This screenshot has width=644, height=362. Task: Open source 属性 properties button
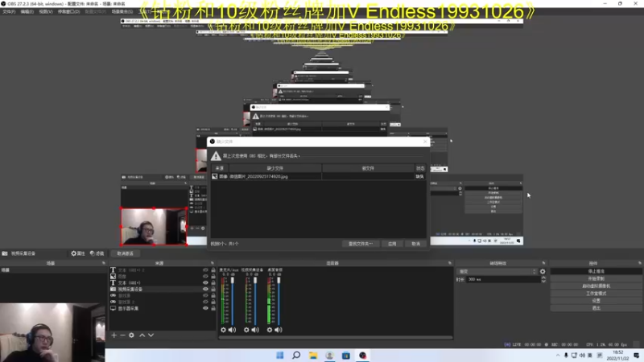pos(77,253)
